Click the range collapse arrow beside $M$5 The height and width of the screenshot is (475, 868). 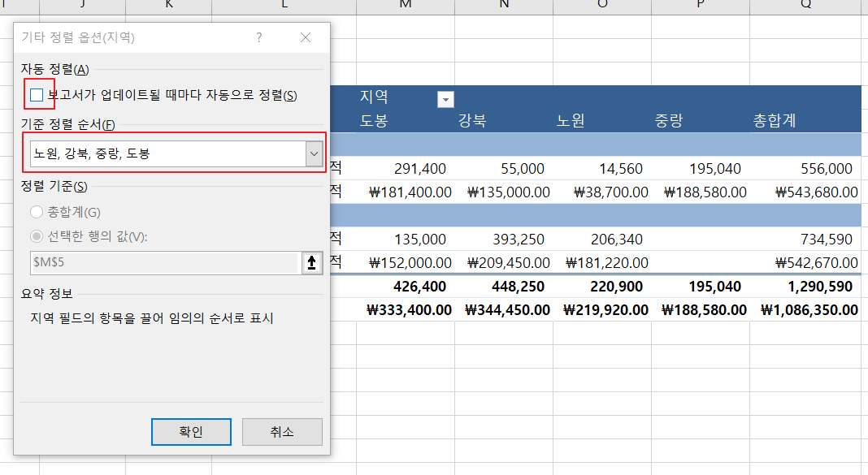(x=311, y=262)
